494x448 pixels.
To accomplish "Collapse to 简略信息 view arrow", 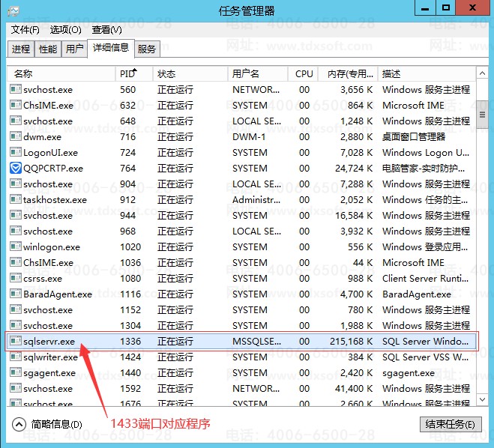I will point(18,425).
